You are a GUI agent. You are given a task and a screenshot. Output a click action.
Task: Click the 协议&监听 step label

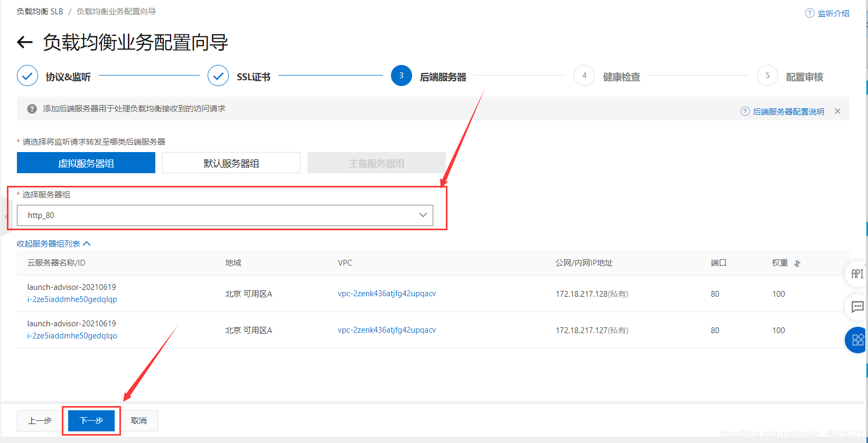[x=68, y=77]
